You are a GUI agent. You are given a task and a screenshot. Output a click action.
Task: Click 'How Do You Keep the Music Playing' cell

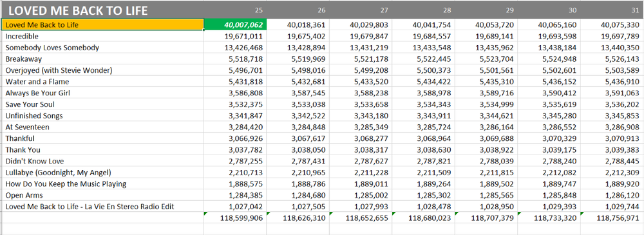tap(102, 183)
